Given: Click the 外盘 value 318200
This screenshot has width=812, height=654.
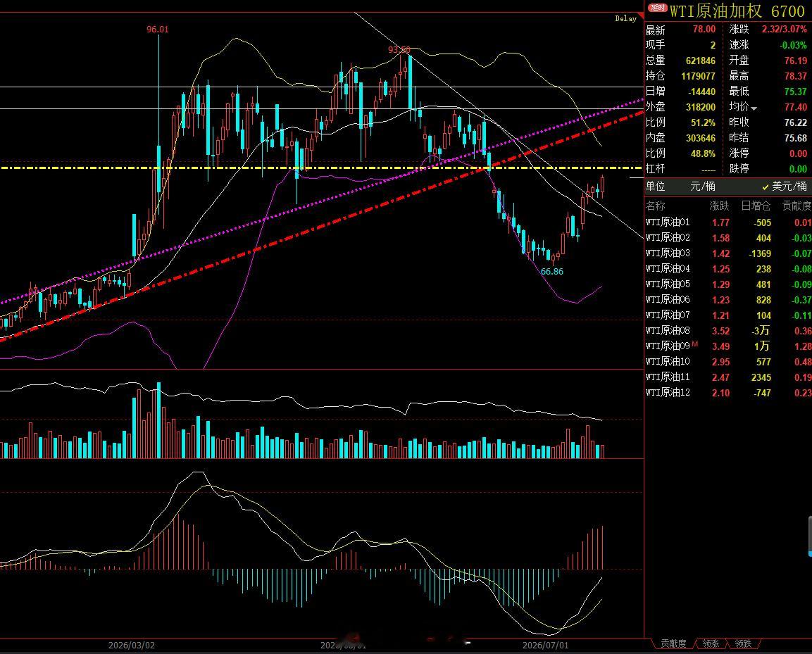Looking at the screenshot, I should pos(701,107).
